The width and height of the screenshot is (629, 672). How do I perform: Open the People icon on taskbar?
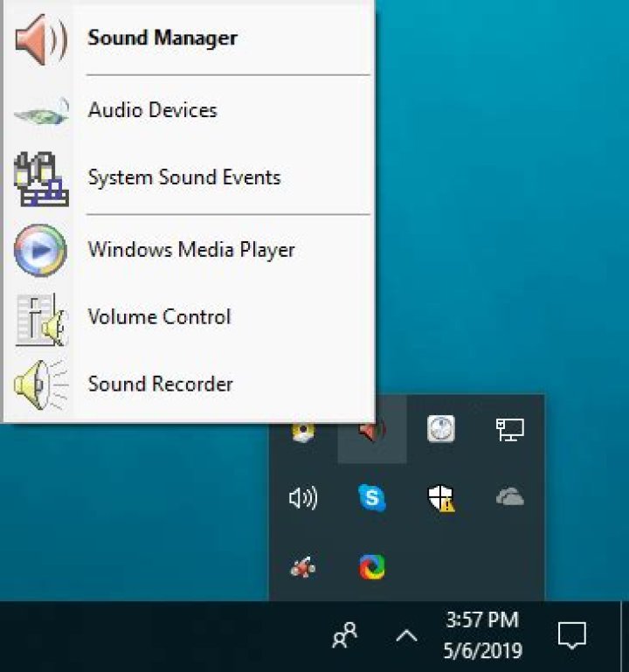345,635
